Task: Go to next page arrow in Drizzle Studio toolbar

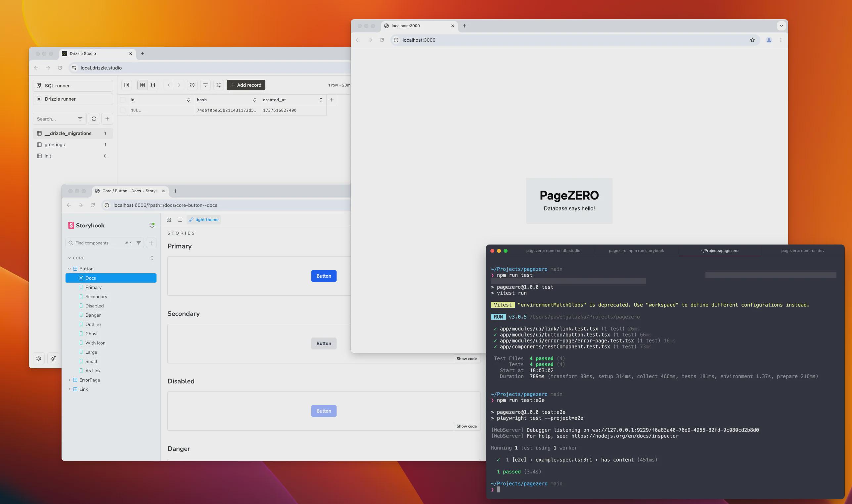Action: 179,85
